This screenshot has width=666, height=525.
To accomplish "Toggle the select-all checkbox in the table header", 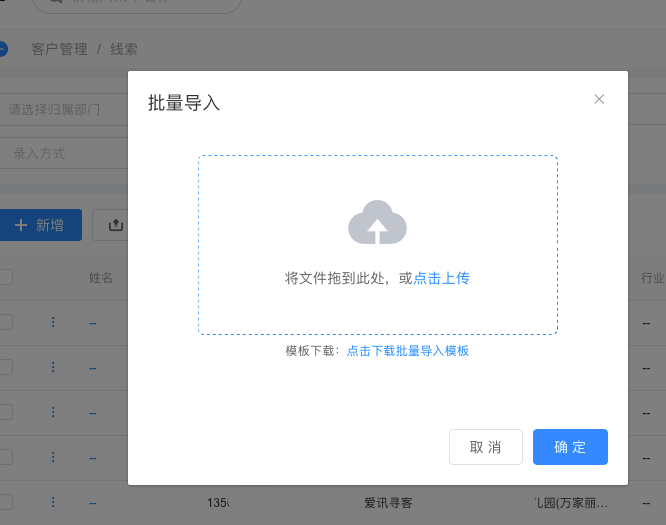I will coord(5,277).
